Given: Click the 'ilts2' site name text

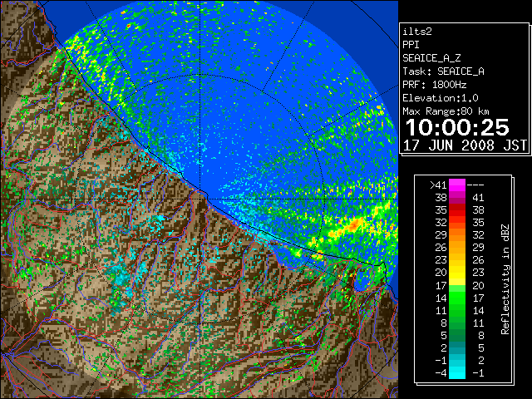Looking at the screenshot, I should coord(417,32).
